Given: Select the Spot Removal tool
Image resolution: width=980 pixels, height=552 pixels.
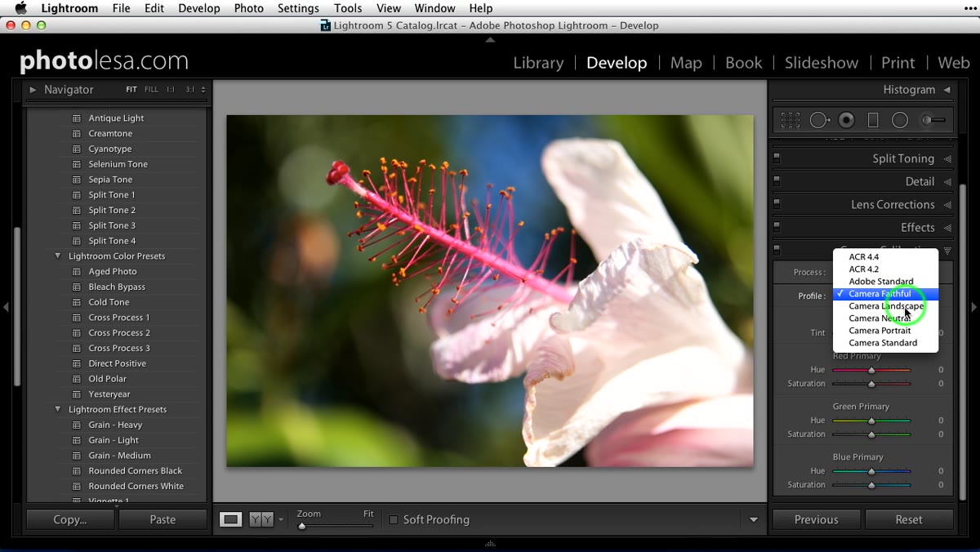Looking at the screenshot, I should click(819, 120).
